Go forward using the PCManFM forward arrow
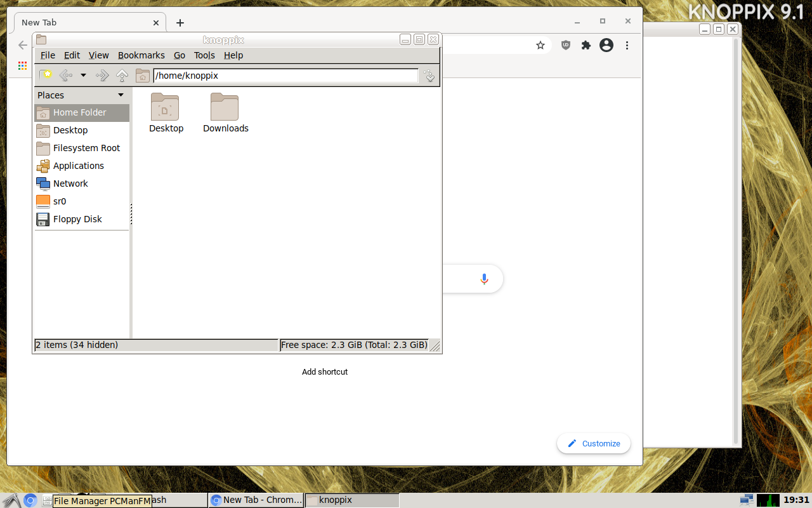 [x=101, y=76]
